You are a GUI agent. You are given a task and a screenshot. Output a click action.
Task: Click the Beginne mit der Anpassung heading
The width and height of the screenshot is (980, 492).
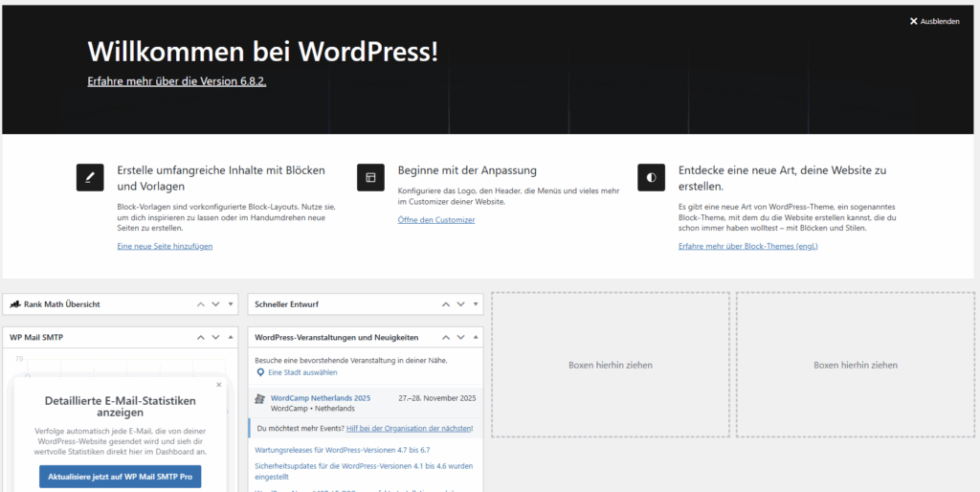pos(467,170)
